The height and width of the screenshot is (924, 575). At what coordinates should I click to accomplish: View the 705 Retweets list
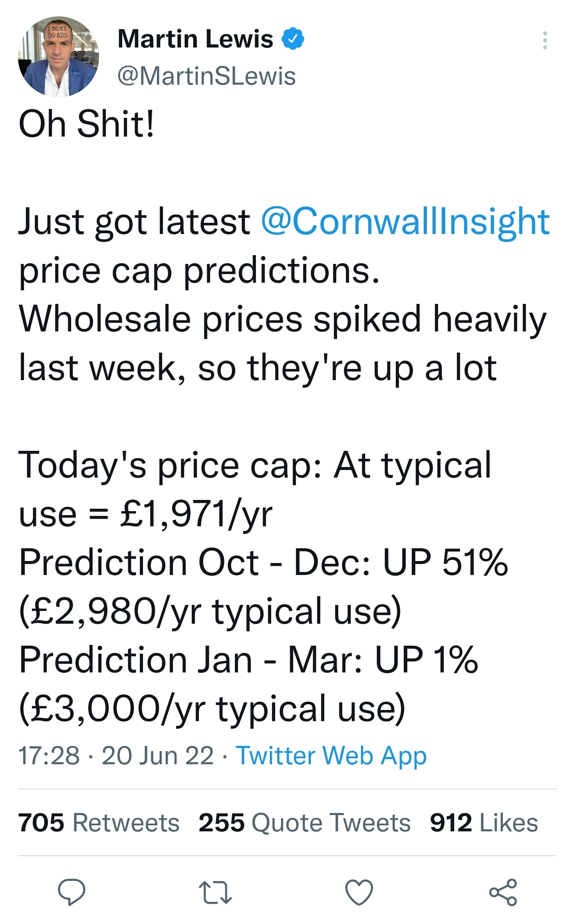tap(99, 823)
